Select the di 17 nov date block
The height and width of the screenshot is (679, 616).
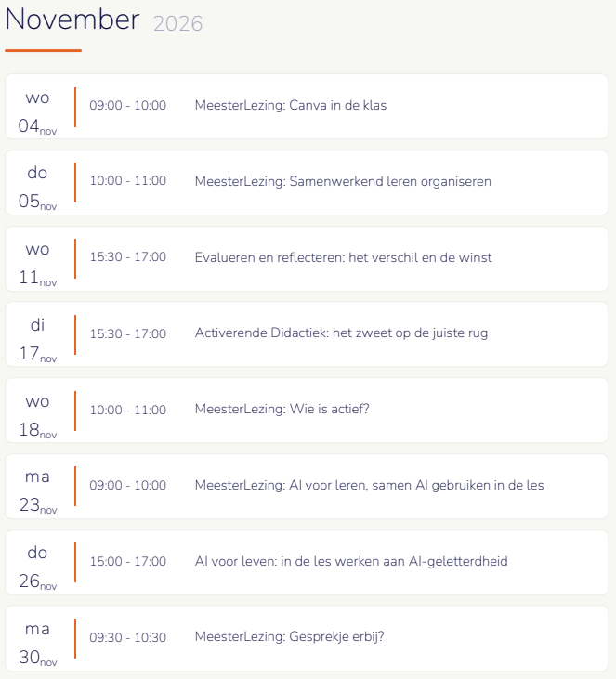[x=37, y=340]
